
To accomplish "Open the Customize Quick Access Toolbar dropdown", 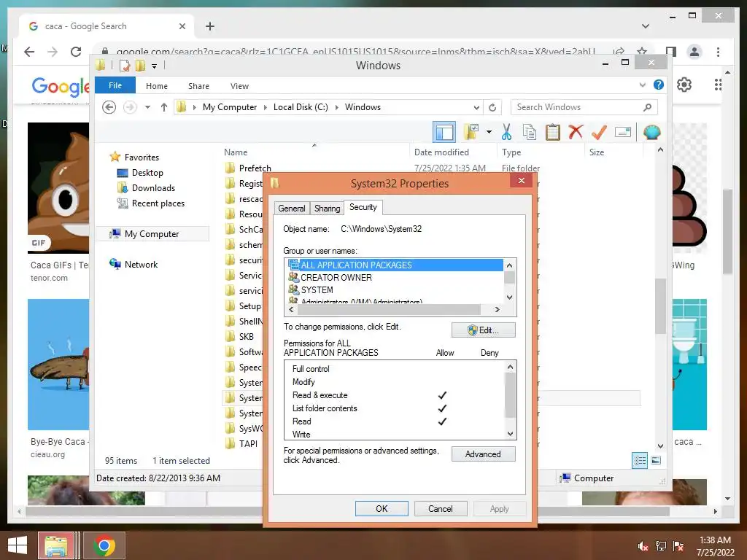I will point(155,66).
